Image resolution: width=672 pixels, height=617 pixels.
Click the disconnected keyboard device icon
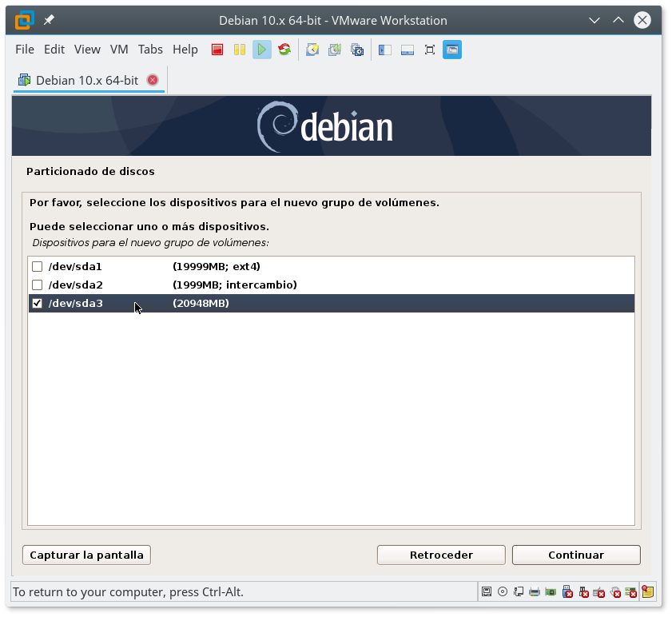(599, 592)
